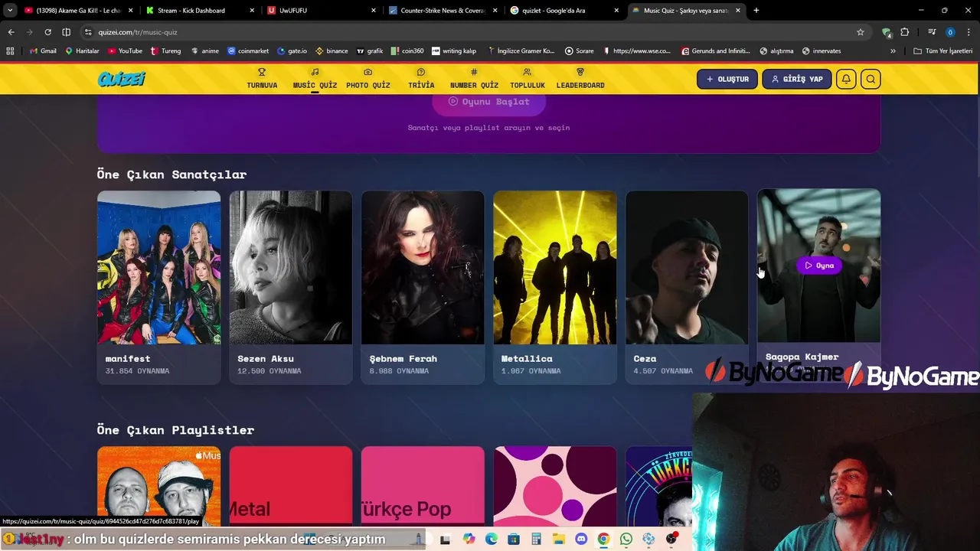Open the Chrome profile avatar
Viewport: 980px width, 551px height.
pyautogui.click(x=950, y=32)
